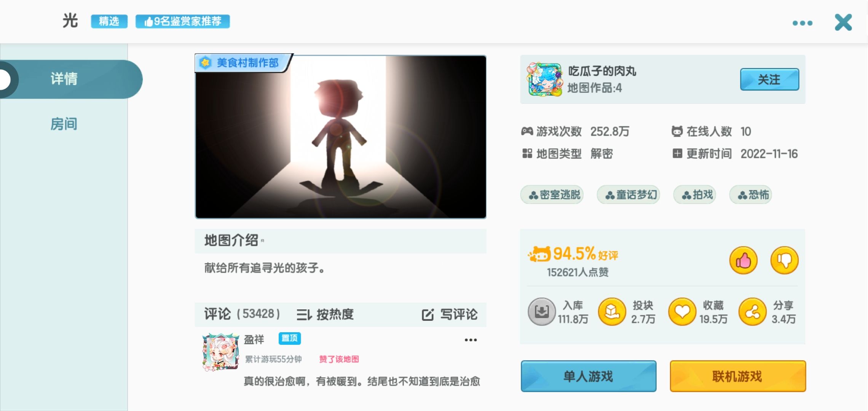Image resolution: width=868 pixels, height=411 pixels.
Task: Select the 童话梦幻 tag
Action: [x=629, y=195]
